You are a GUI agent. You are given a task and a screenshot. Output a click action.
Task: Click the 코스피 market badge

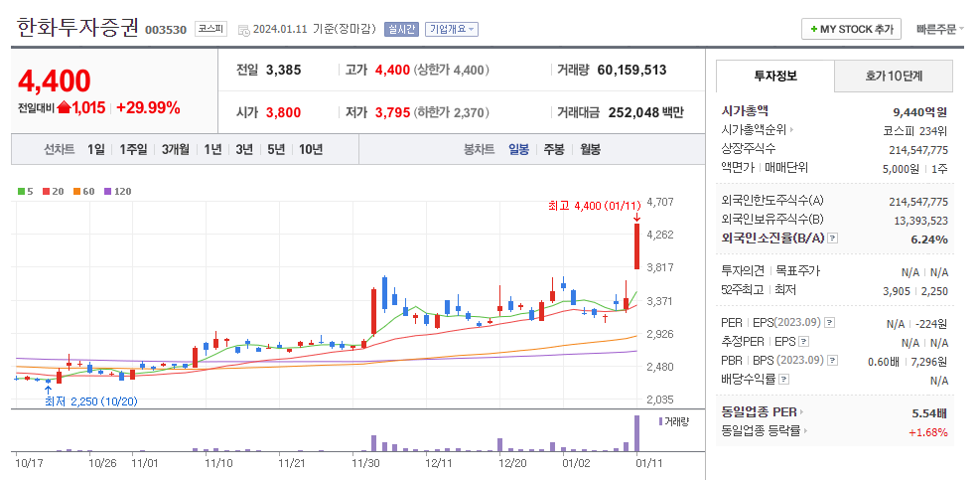(x=211, y=29)
